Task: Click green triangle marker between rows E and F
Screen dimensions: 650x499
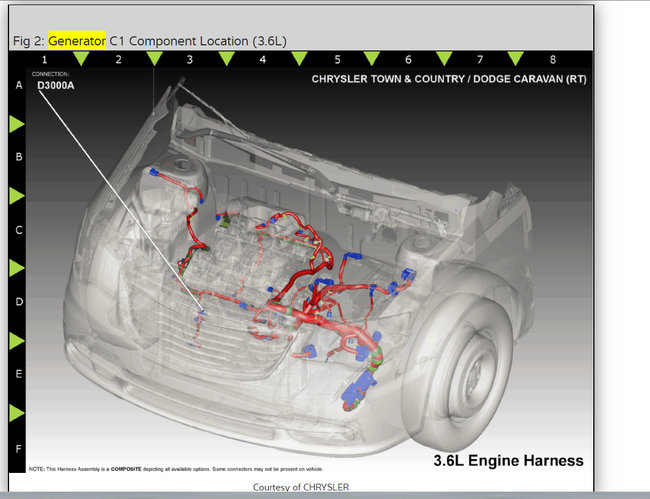Action: pos(17,413)
